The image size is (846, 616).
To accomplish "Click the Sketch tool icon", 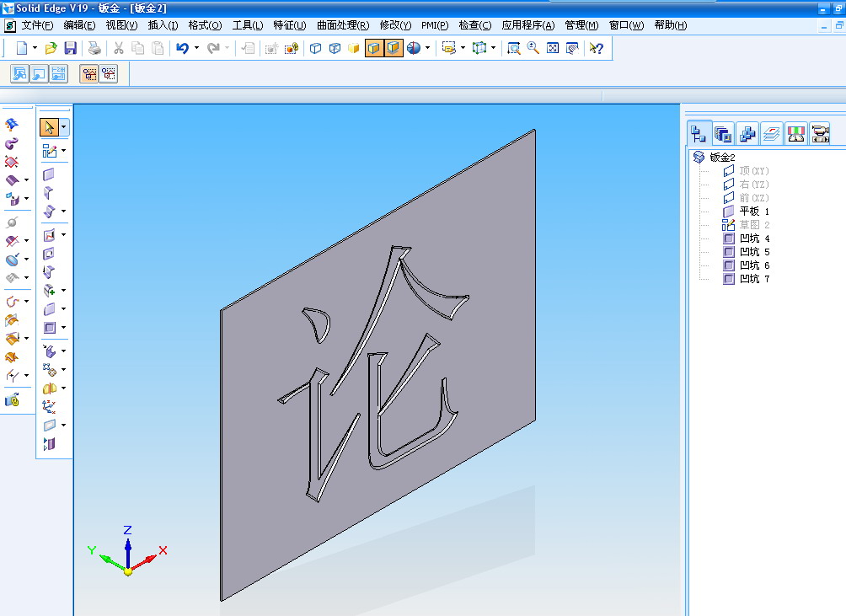I will pos(49,151).
